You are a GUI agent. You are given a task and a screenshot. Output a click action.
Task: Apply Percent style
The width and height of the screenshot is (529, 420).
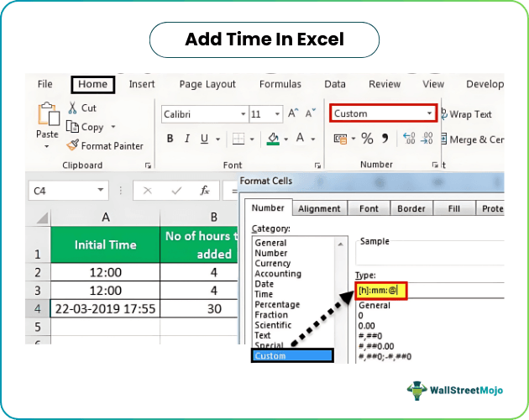(x=367, y=139)
